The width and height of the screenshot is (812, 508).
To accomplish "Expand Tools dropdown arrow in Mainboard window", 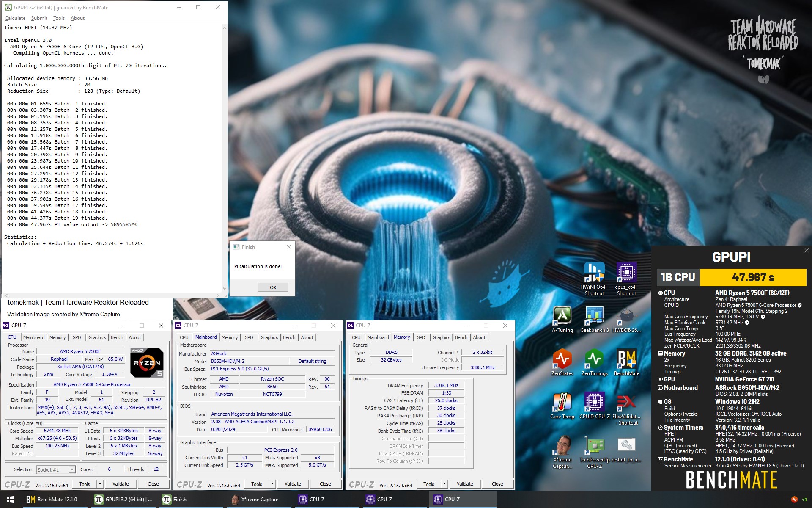I will click(272, 484).
